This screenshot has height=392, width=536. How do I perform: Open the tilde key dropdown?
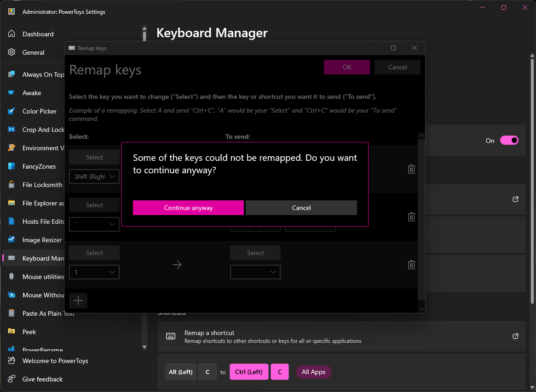pos(94,224)
